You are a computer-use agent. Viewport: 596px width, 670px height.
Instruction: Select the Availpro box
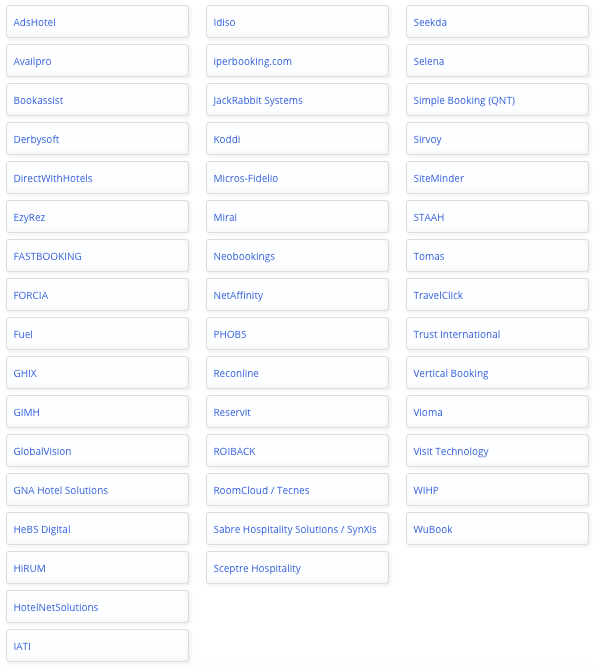(97, 61)
